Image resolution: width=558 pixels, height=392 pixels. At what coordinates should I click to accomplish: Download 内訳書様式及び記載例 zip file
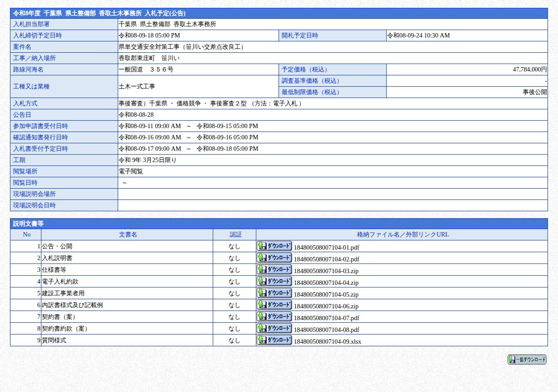click(274, 304)
